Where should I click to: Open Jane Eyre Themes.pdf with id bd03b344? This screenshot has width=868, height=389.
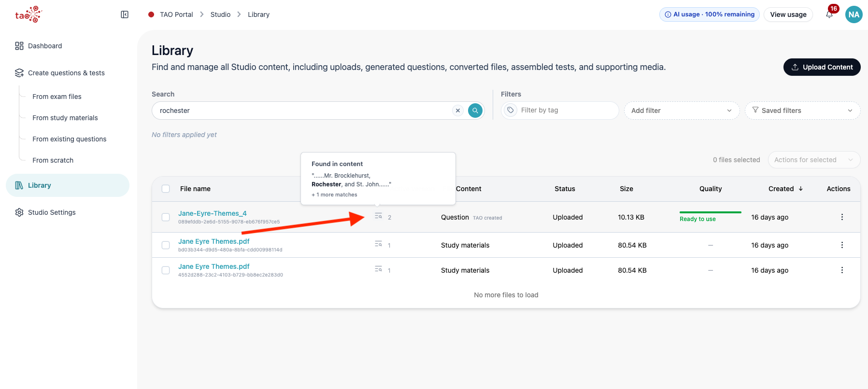(x=214, y=241)
